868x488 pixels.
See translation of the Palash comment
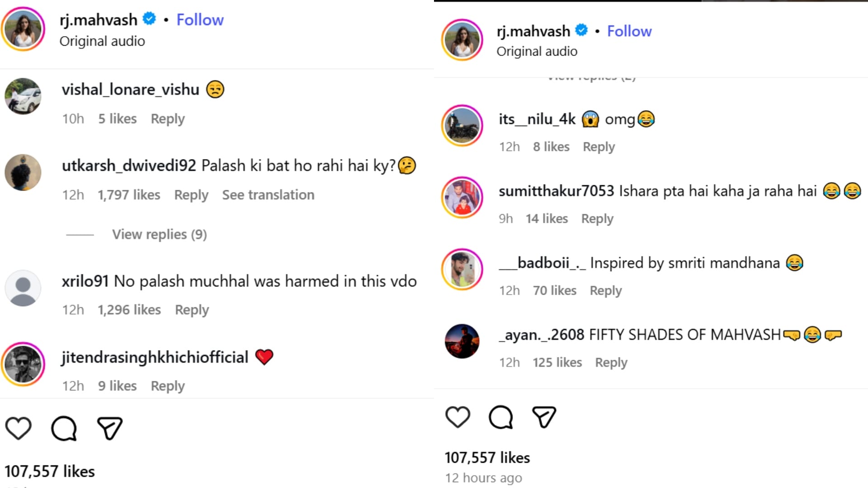pyautogui.click(x=268, y=195)
